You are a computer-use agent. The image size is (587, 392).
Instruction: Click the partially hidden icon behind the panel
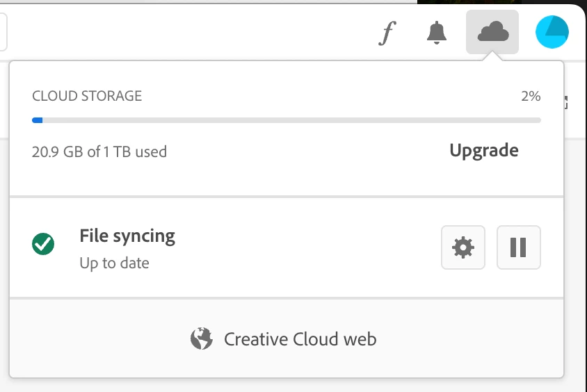point(566,103)
